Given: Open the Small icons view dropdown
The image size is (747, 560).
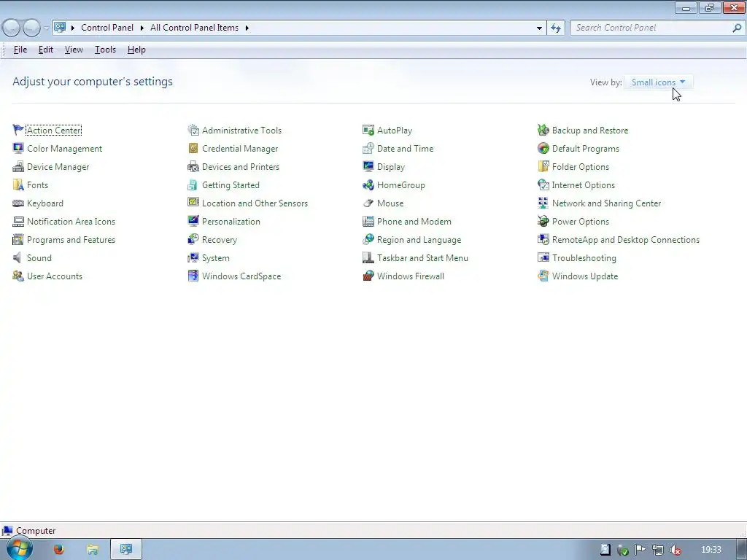Looking at the screenshot, I should click(659, 82).
